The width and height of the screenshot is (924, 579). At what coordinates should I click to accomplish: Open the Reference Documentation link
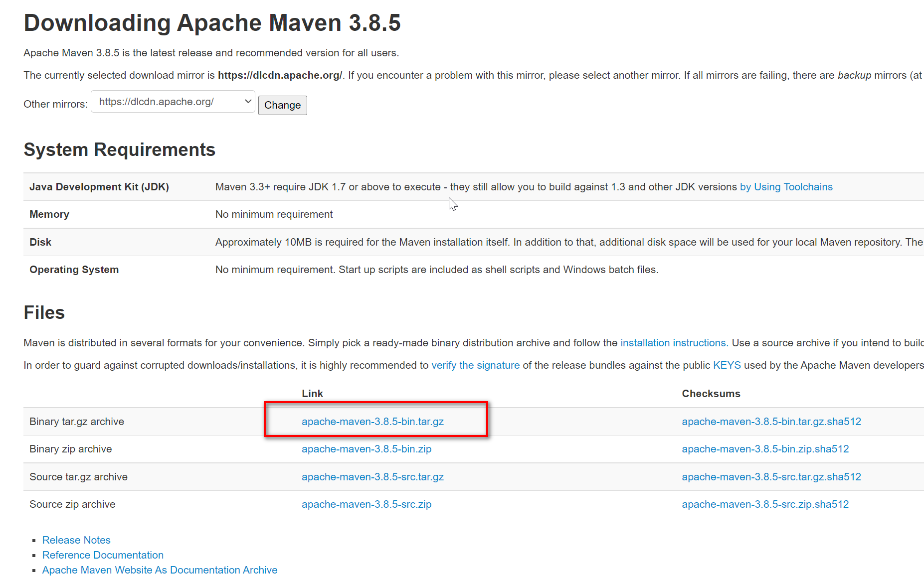click(103, 555)
